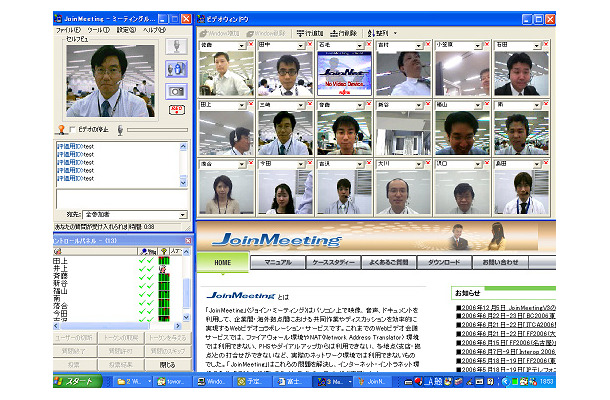Click the 閉じる button in control panel
The width and height of the screenshot is (610, 400).
pos(168,365)
